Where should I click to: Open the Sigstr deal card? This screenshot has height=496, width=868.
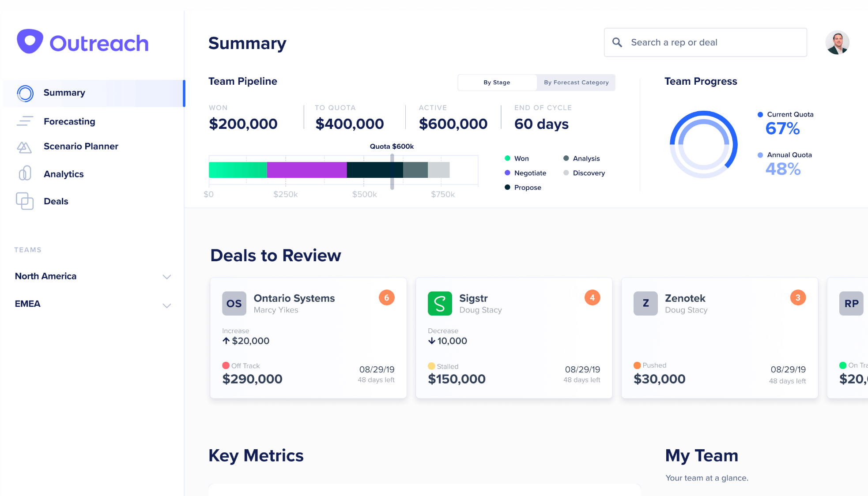tap(513, 338)
